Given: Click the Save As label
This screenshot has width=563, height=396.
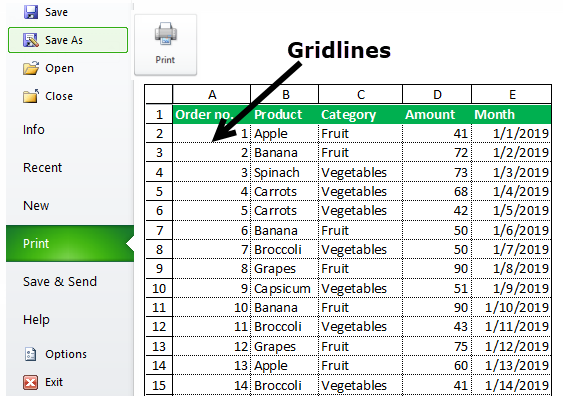Looking at the screenshot, I should 64,40.
